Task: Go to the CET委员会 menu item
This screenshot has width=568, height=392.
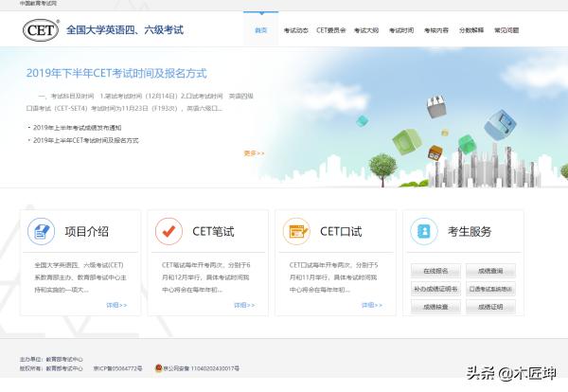Action: 330,30
